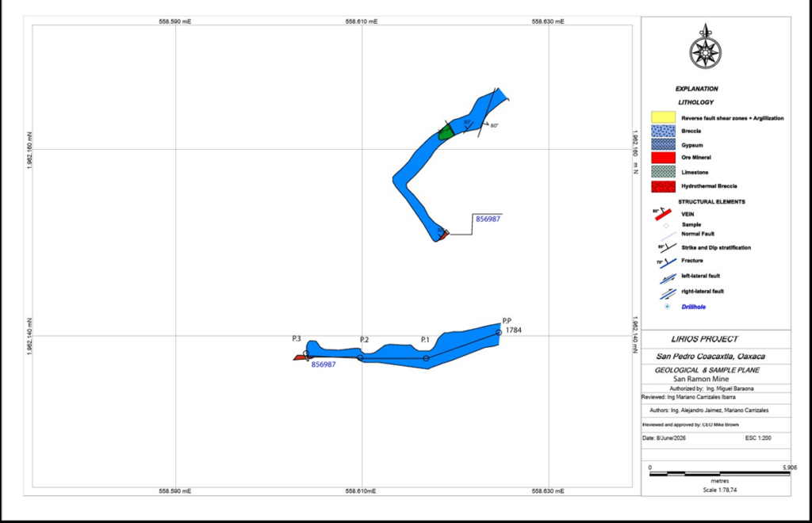Pick the Gypsum pattern swatch
The width and height of the screenshot is (812, 523).
click(x=664, y=144)
